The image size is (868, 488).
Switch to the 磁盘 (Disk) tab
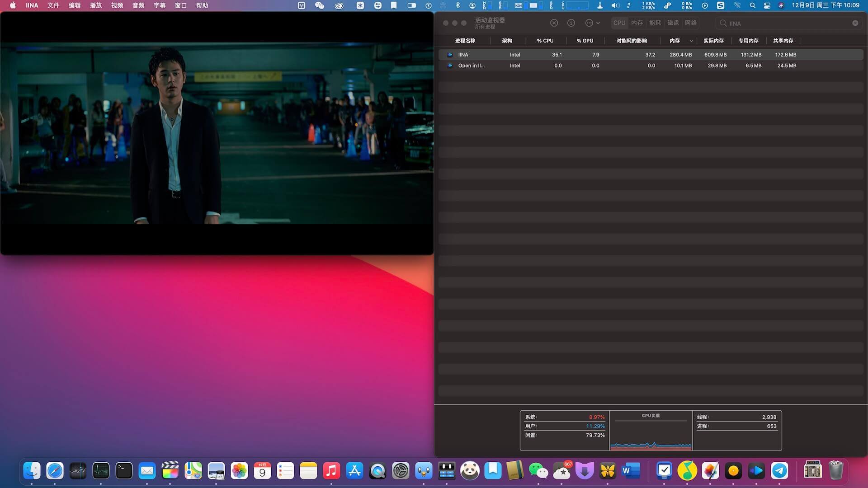673,23
